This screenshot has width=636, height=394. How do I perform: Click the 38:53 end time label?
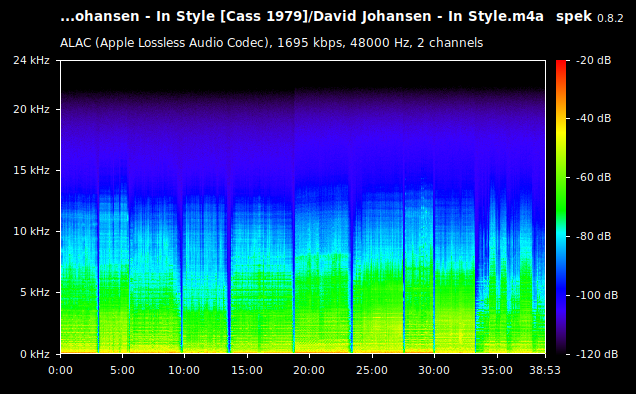click(x=545, y=370)
